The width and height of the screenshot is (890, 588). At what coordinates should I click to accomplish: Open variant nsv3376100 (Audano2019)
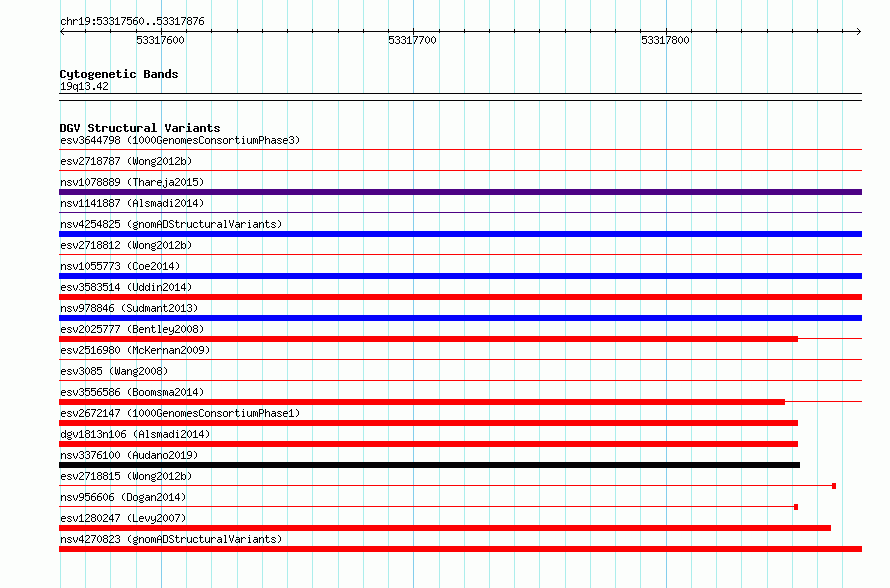click(x=129, y=455)
